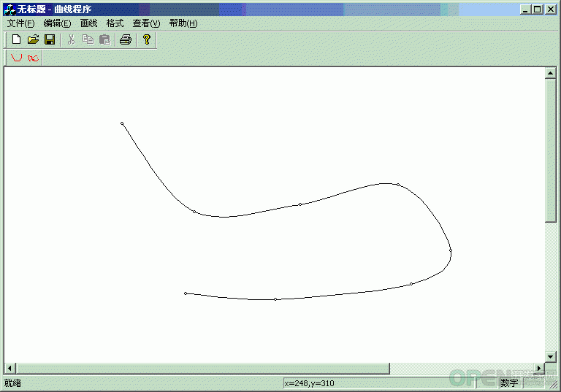This screenshot has width=561, height=392.
Task: Click the horizontal scrollbar right arrow
Action: (539, 368)
